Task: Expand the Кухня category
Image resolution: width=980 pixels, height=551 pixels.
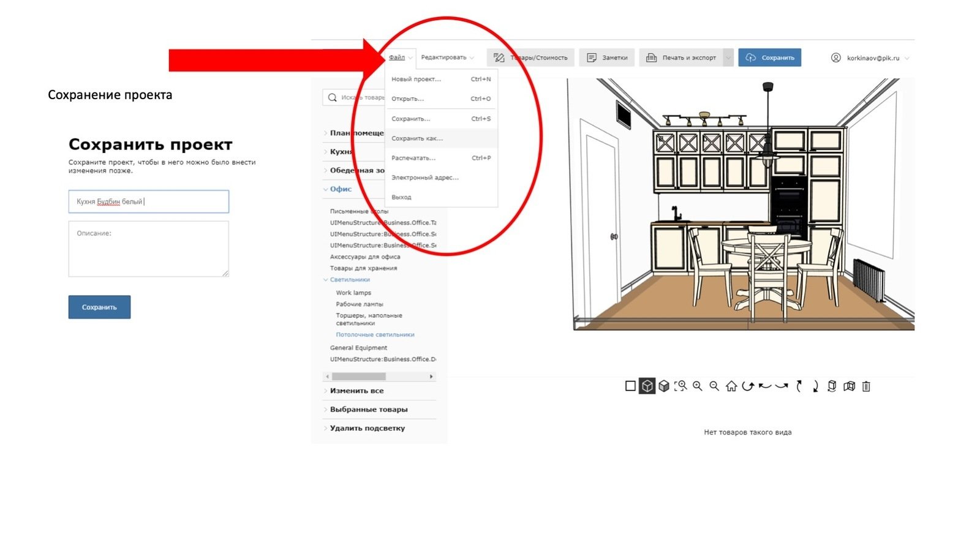Action: click(341, 152)
